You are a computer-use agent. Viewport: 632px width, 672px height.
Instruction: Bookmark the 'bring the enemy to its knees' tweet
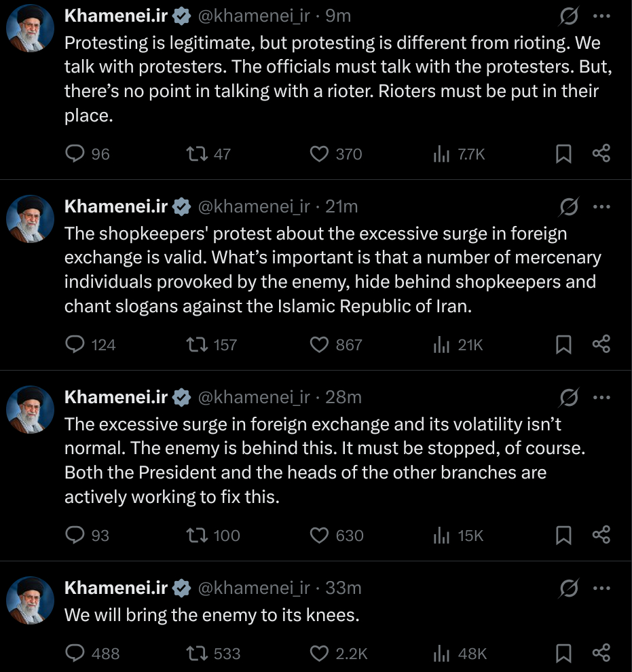tap(563, 654)
